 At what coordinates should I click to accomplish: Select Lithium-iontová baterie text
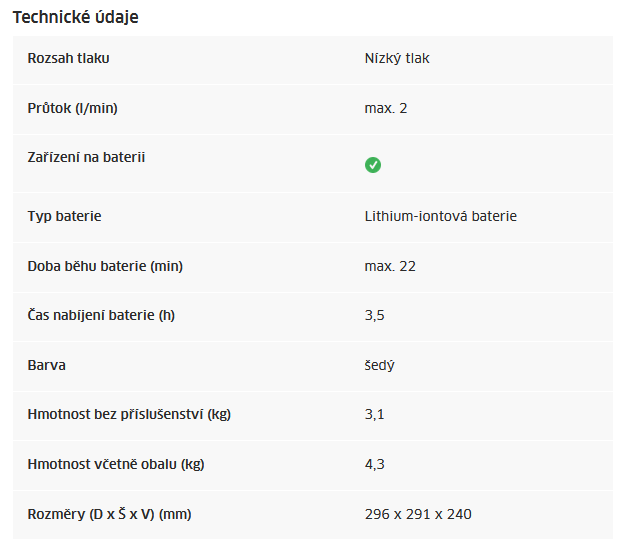tap(440, 216)
